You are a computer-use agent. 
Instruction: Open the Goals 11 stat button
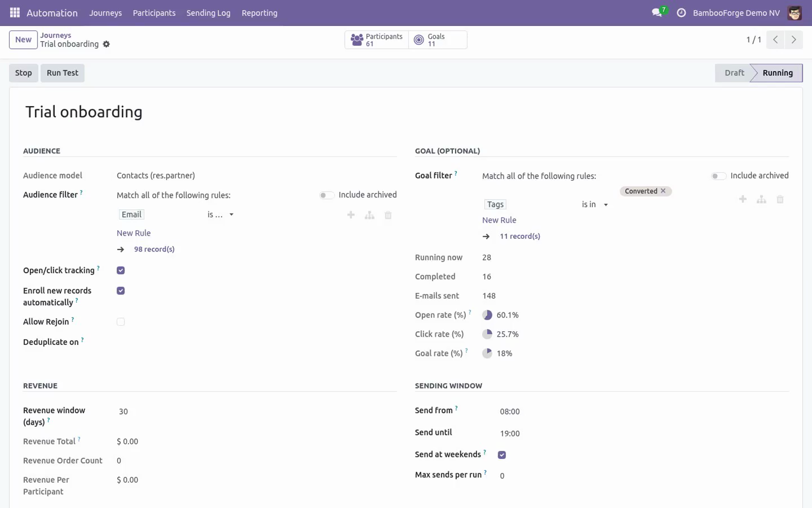pos(437,40)
